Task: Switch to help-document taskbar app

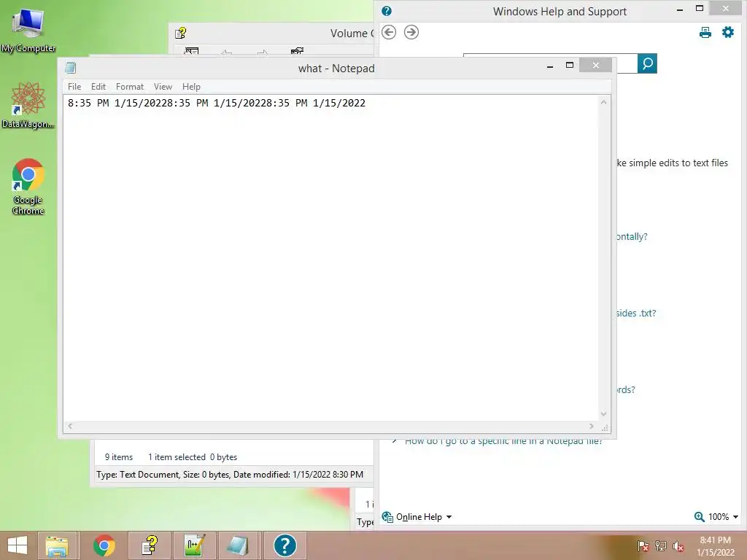Action: (x=150, y=545)
